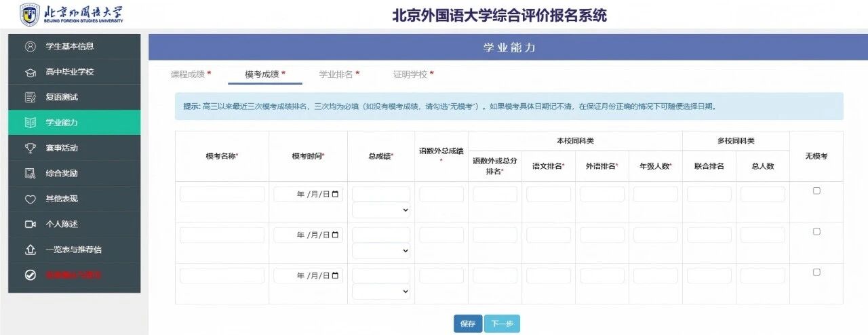Click the graduation cap icon for 高中毕业学校
The height and width of the screenshot is (335, 868).
30,72
